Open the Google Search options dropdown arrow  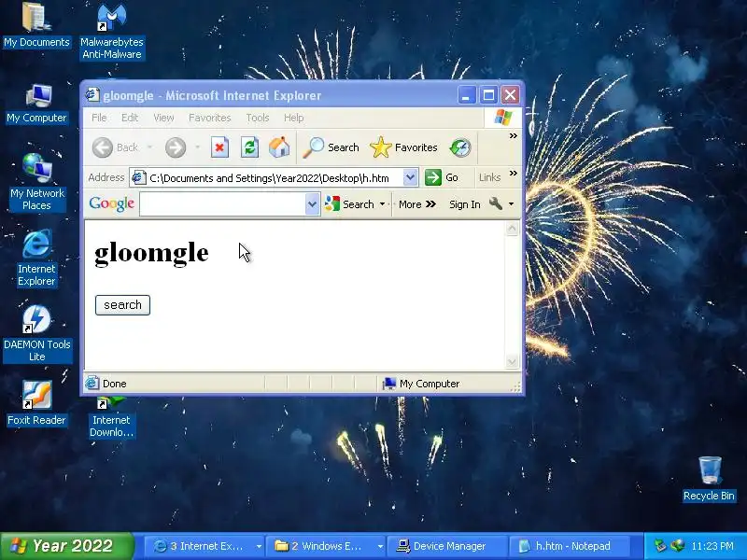click(x=382, y=204)
